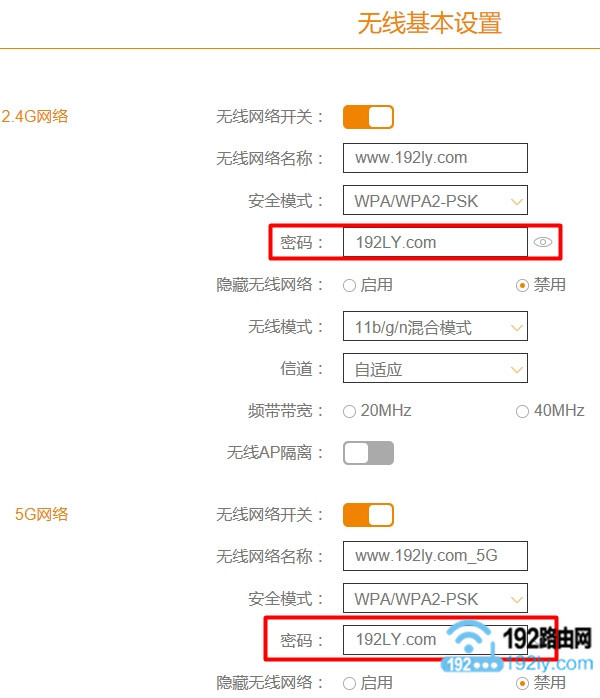Image resolution: width=600 pixels, height=698 pixels.
Task: Open the channel dropdown set to 自适应
Action: 435,368
